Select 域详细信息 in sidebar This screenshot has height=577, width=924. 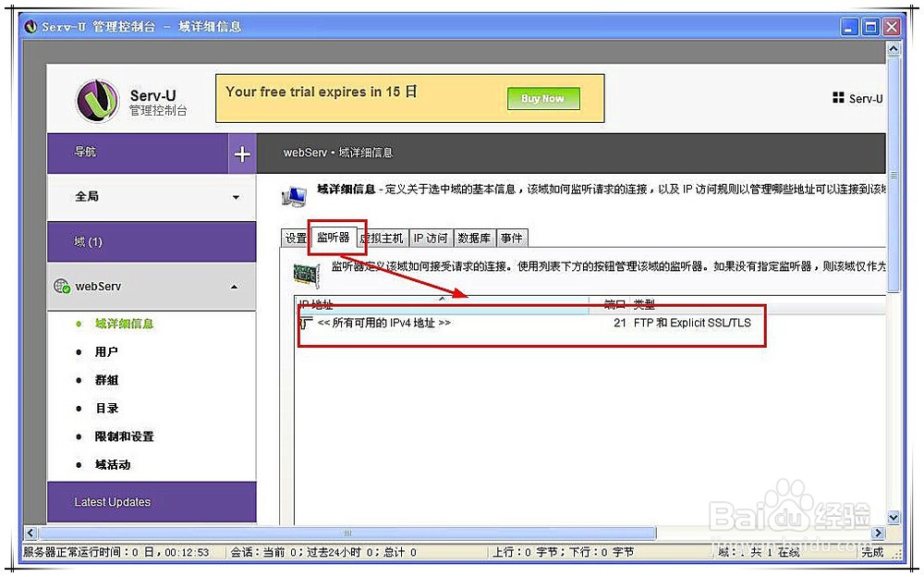[x=125, y=324]
